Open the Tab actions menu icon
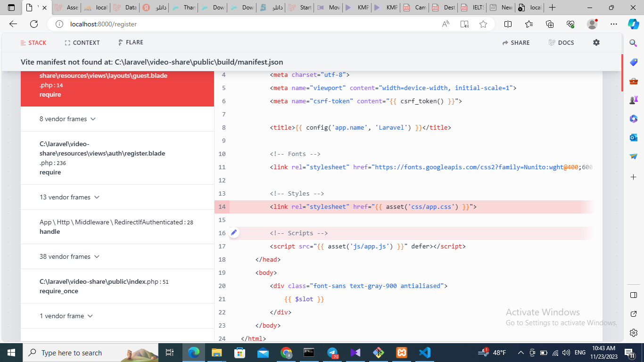 pos(12,8)
